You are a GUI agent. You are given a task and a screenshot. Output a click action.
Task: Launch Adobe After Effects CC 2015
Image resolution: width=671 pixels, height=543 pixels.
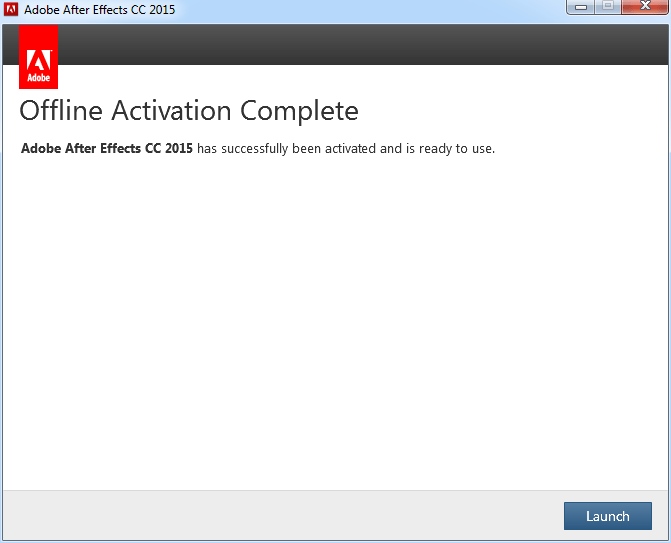tap(608, 516)
